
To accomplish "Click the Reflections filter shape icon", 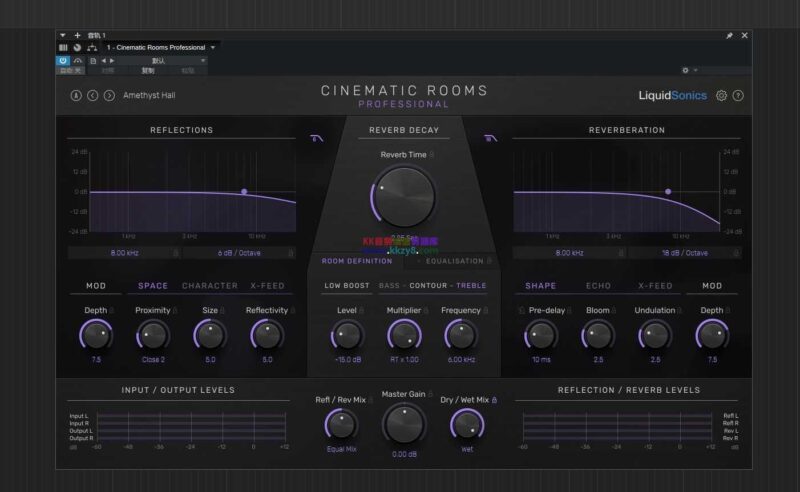I will [x=316, y=138].
